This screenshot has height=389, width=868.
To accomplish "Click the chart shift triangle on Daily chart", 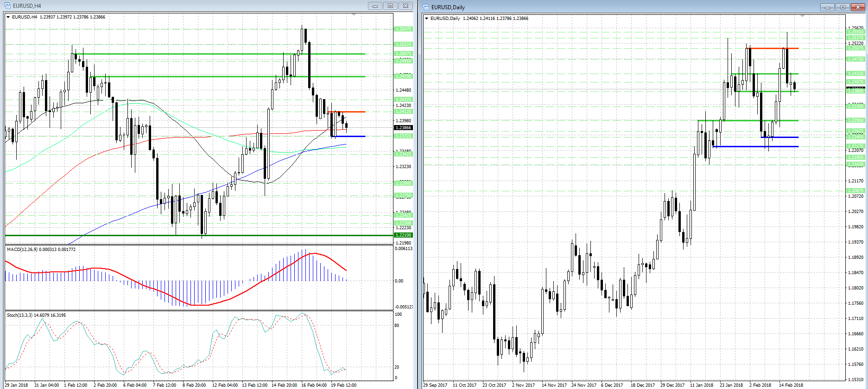I will coord(803,16).
